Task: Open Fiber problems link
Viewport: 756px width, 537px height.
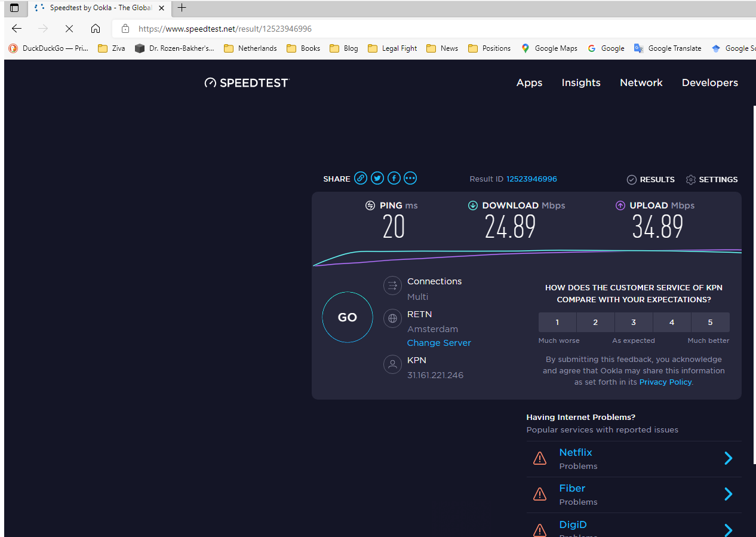Action: click(x=572, y=488)
